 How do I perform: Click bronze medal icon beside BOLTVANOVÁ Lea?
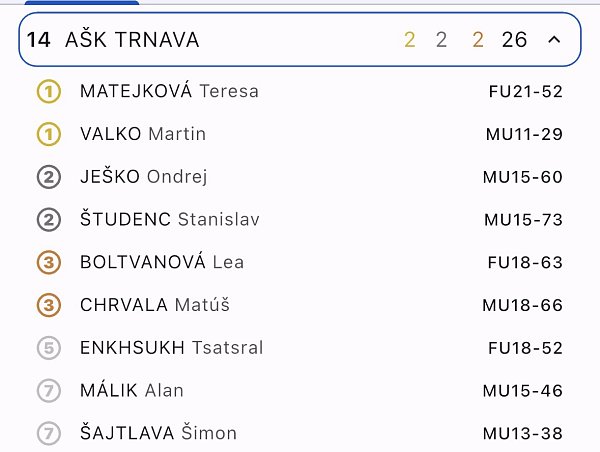pos(48,263)
